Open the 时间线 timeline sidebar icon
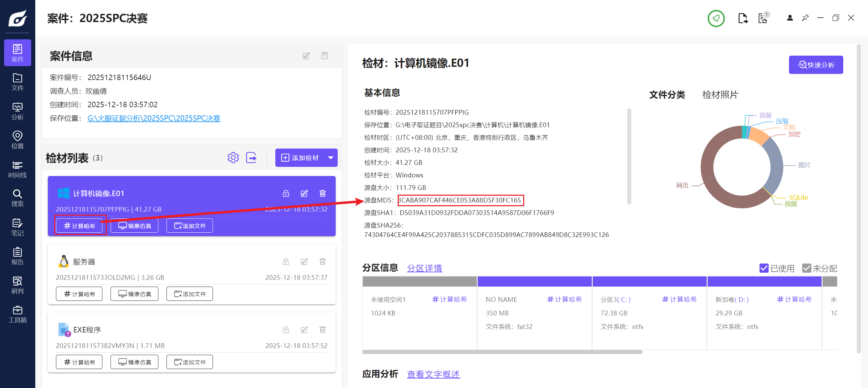868x388 pixels. pos(17,169)
